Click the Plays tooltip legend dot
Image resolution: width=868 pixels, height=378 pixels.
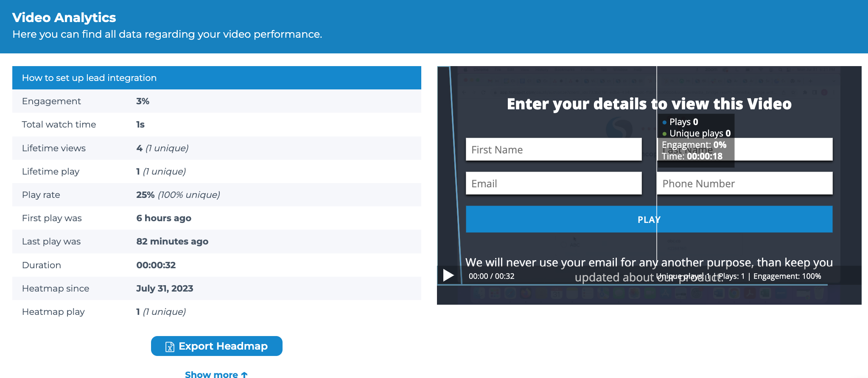point(664,122)
